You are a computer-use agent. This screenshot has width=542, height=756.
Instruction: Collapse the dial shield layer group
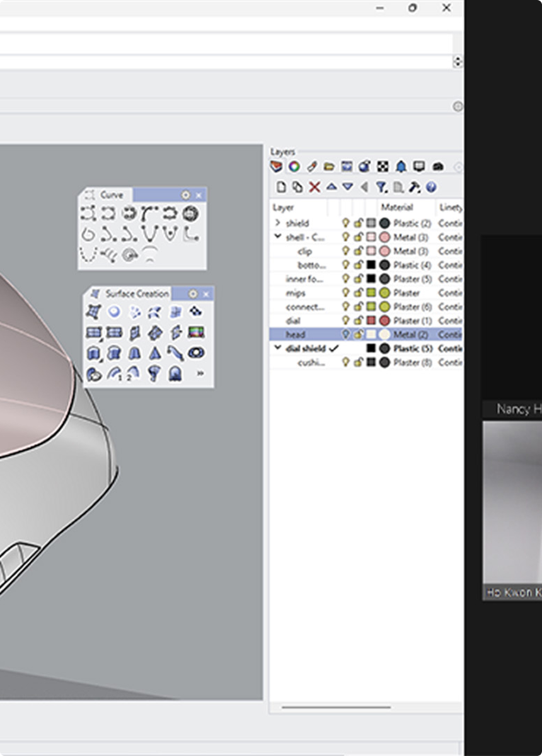pyautogui.click(x=277, y=348)
